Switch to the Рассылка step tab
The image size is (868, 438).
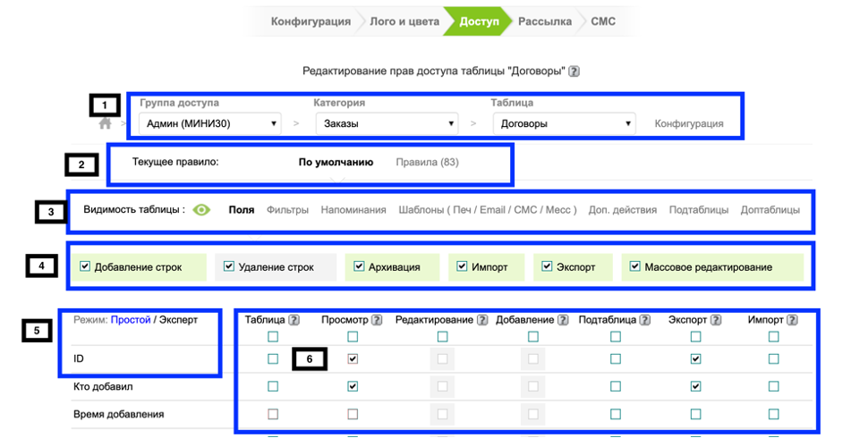tap(544, 21)
